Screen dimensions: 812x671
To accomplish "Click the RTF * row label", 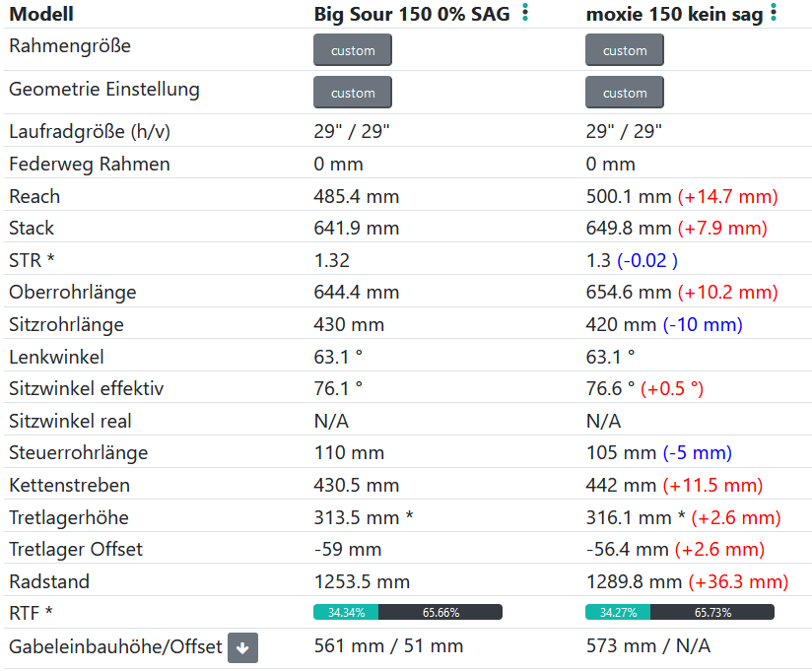I will tap(31, 613).
